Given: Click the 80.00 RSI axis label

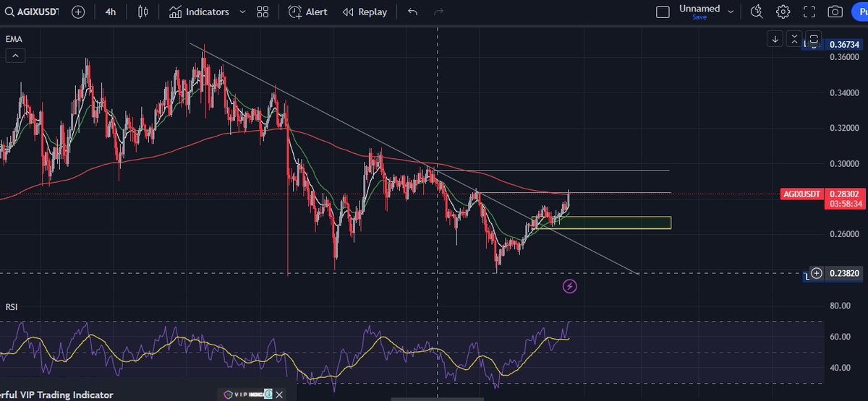Looking at the screenshot, I should click(840, 306).
